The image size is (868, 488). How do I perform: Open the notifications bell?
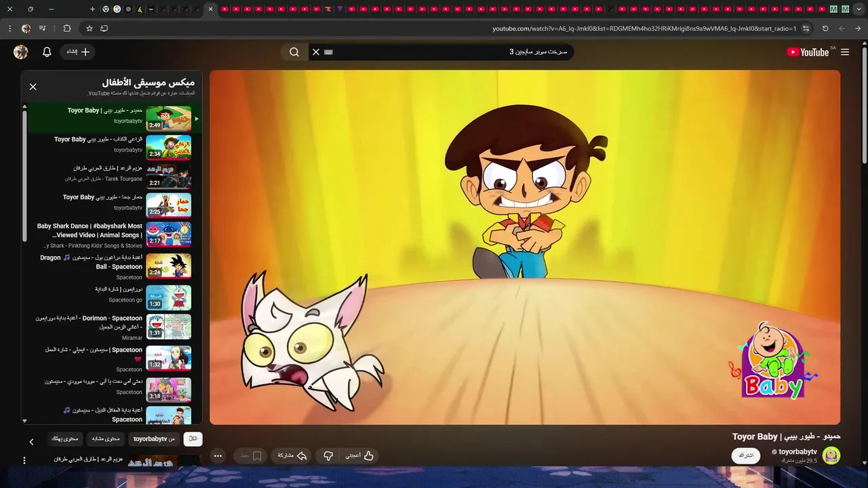[47, 52]
